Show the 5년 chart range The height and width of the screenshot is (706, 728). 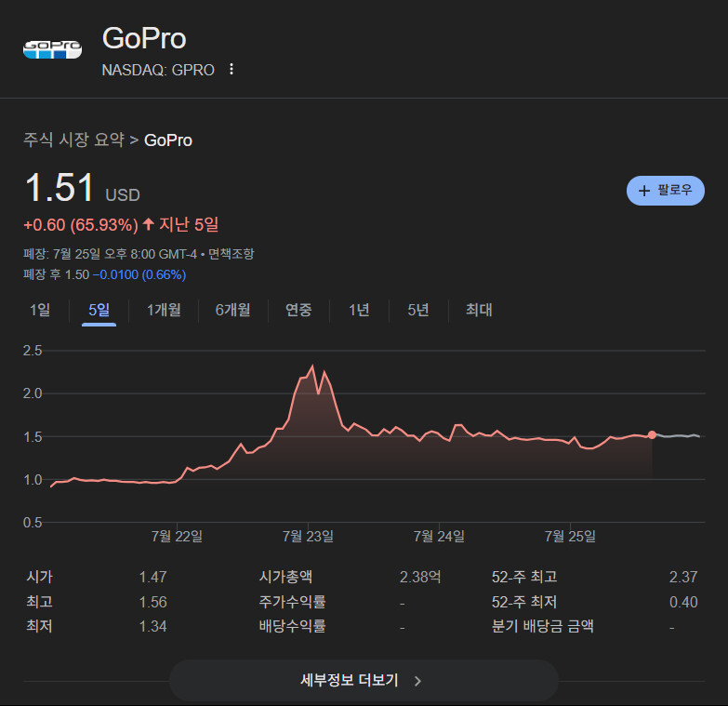point(418,310)
